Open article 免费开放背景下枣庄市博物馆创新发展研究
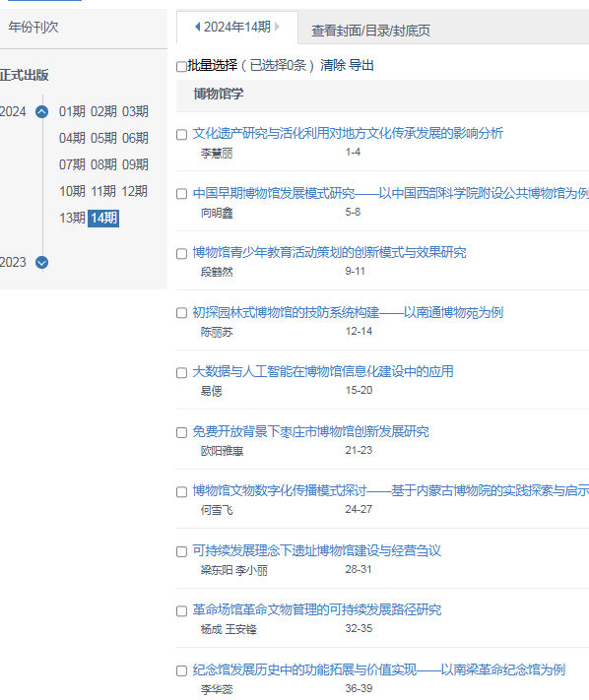This screenshot has height=700, width=589. pos(310,431)
